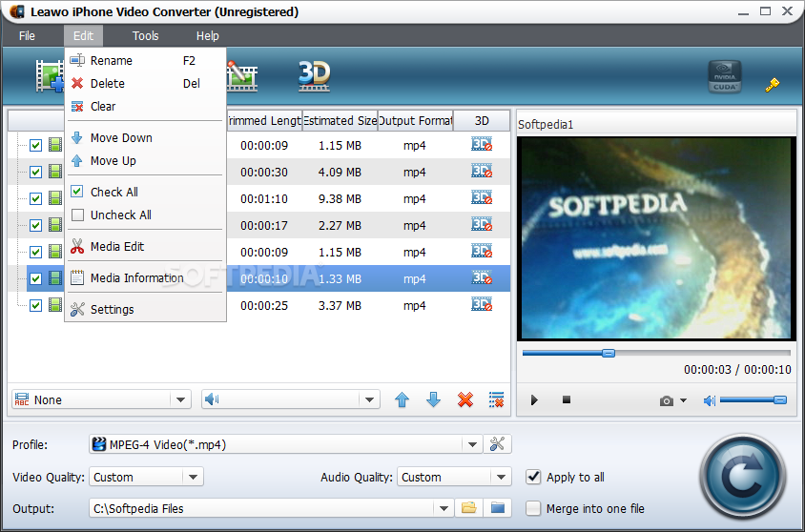Screen dimensions: 805x532
Task: Click 3D icon in the 2.27 MB row
Action: click(x=482, y=225)
